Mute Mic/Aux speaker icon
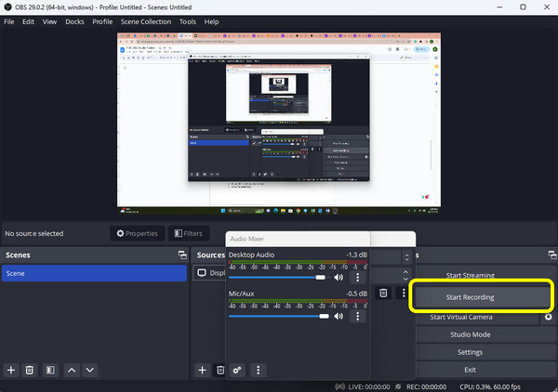The width and height of the screenshot is (558, 392). (x=339, y=316)
